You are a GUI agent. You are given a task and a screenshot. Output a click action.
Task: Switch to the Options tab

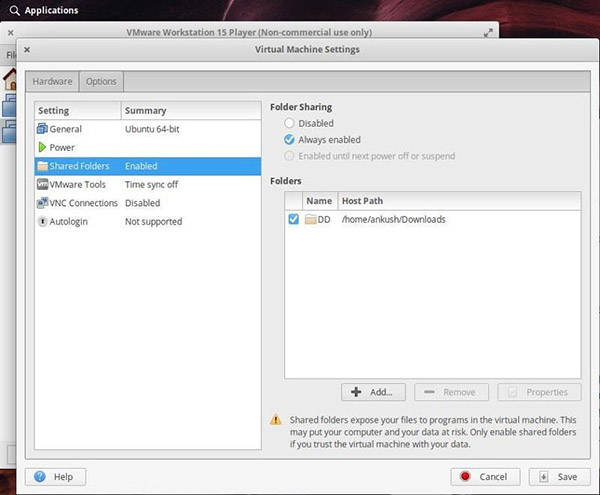(x=101, y=81)
